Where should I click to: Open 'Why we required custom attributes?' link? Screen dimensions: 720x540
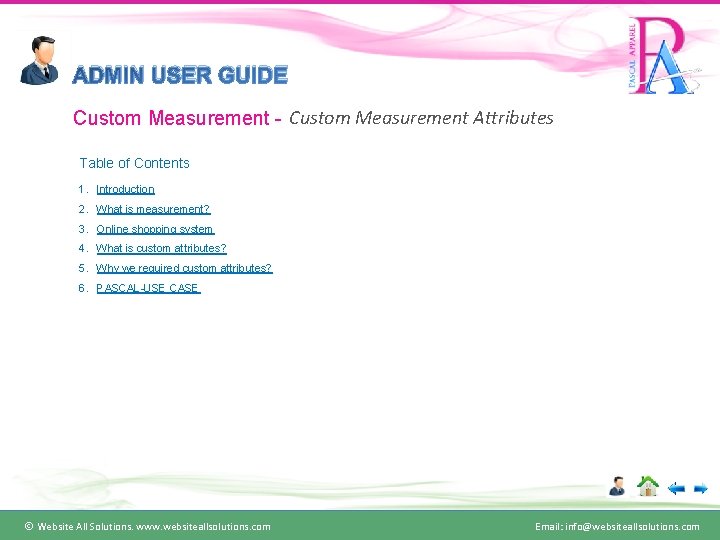pyautogui.click(x=184, y=268)
